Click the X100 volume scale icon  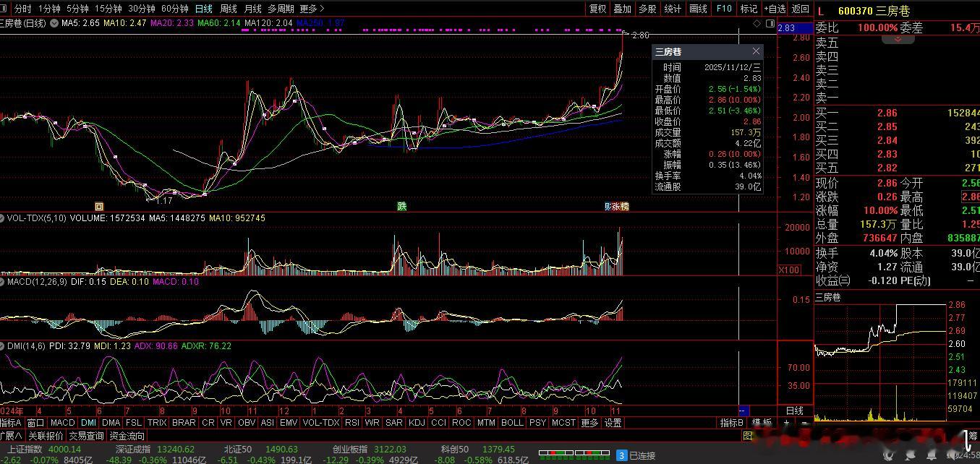coord(788,270)
